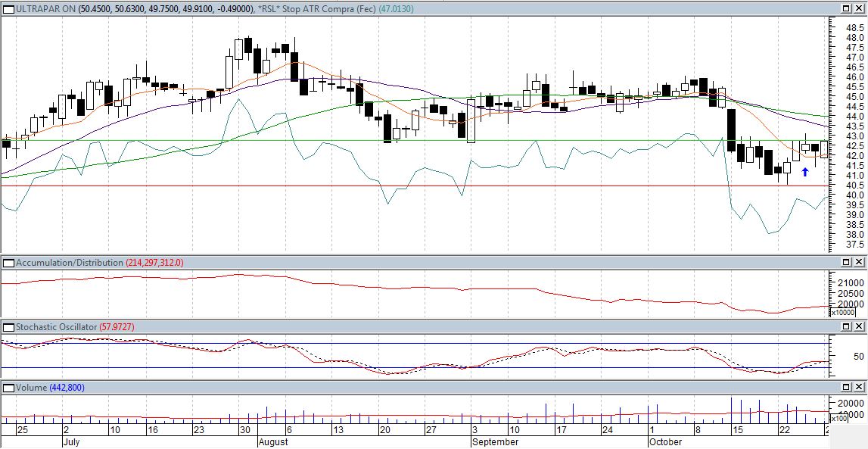
Task: Click the Stochastic Oscillator pane header icon
Action: 8,327
